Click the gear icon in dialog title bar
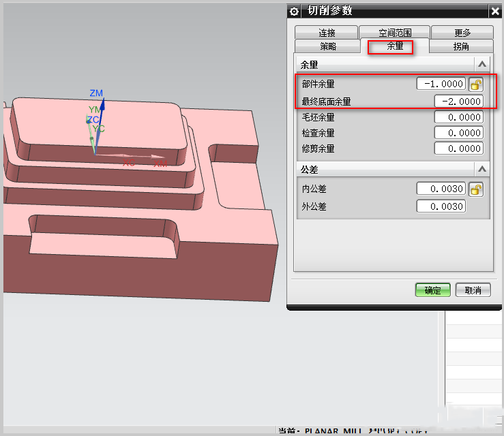The height and width of the screenshot is (436, 504). [x=295, y=12]
